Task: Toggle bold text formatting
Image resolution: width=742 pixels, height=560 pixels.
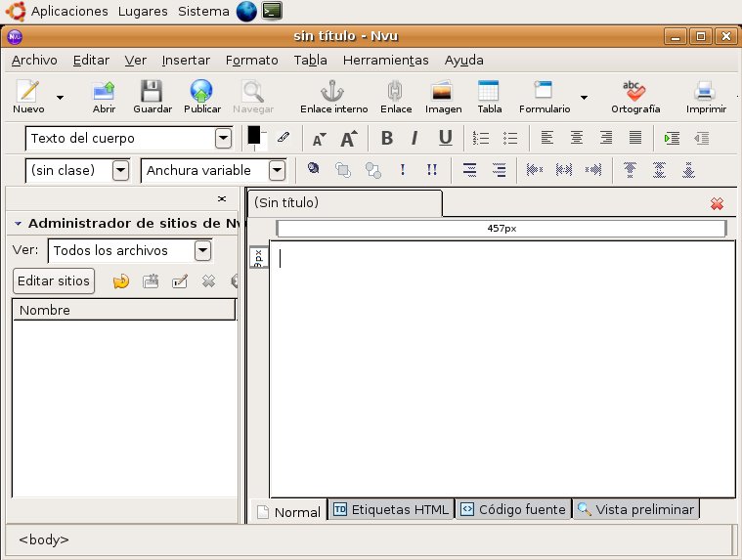Action: click(386, 138)
